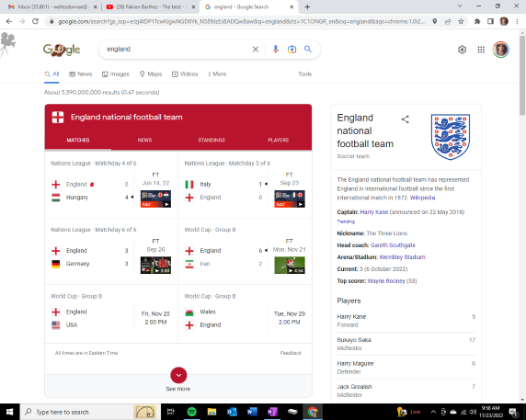Open the Gareth Southgate link
526x420 pixels.
coord(393,245)
